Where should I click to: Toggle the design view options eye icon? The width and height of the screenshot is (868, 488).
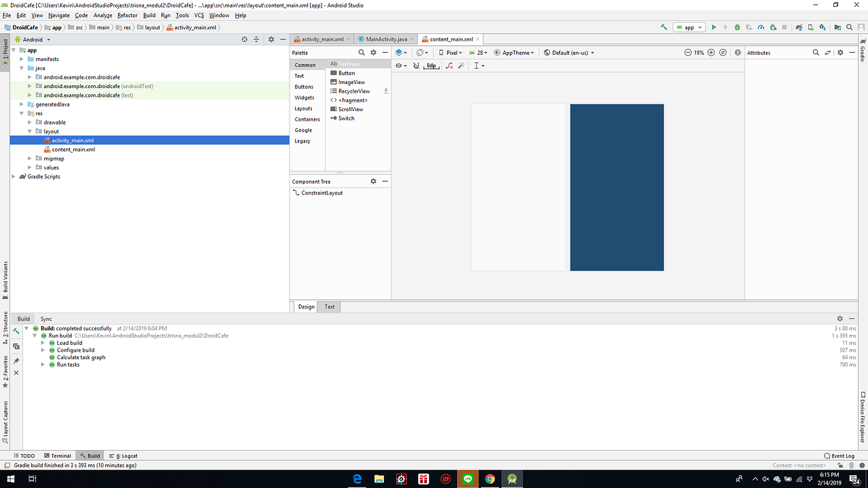[399, 65]
